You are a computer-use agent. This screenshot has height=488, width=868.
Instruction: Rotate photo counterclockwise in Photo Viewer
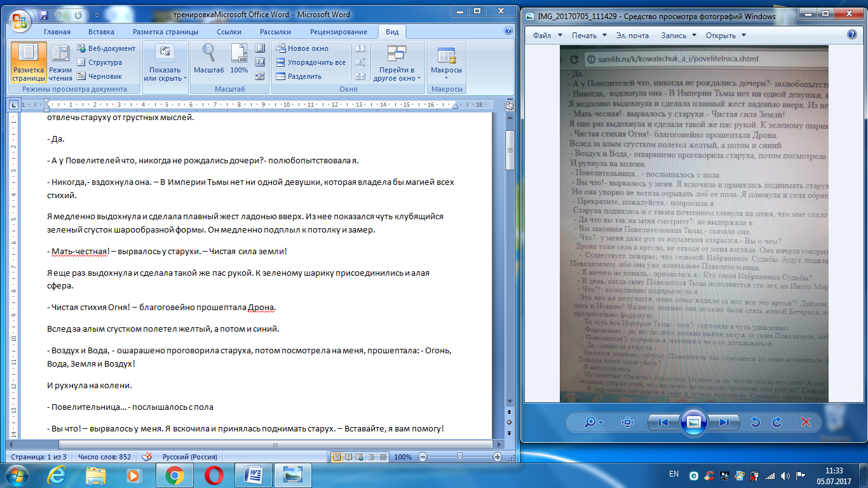tap(756, 422)
